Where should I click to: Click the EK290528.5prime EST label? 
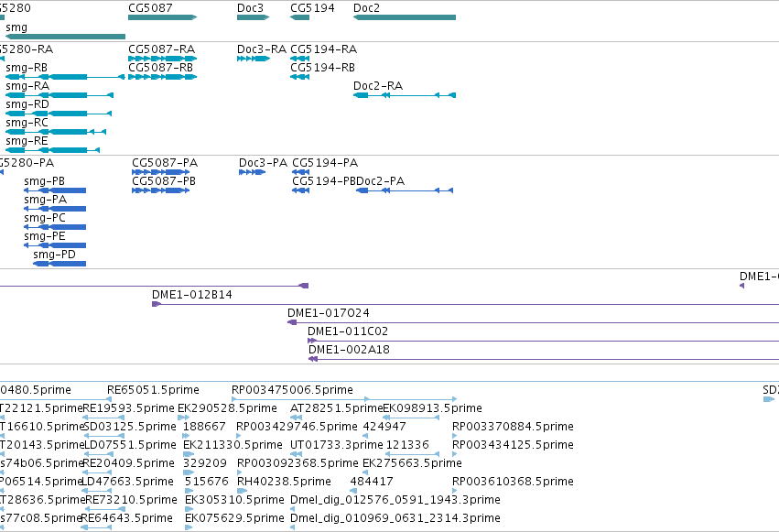point(227,408)
